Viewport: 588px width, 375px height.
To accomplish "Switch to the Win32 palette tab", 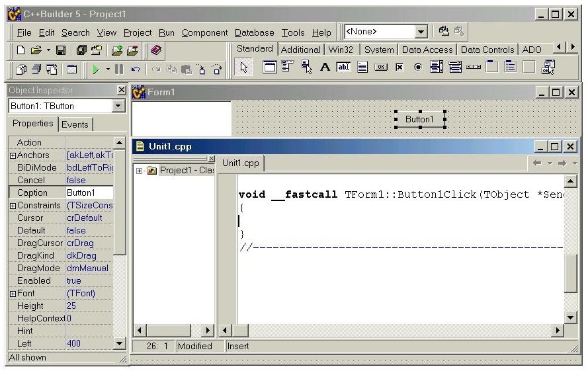I will tap(341, 50).
